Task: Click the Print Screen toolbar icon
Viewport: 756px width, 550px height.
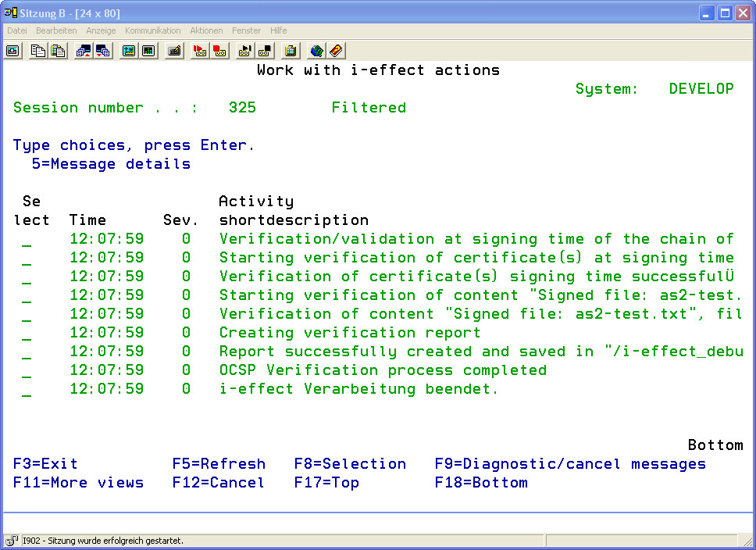Action: point(12,51)
